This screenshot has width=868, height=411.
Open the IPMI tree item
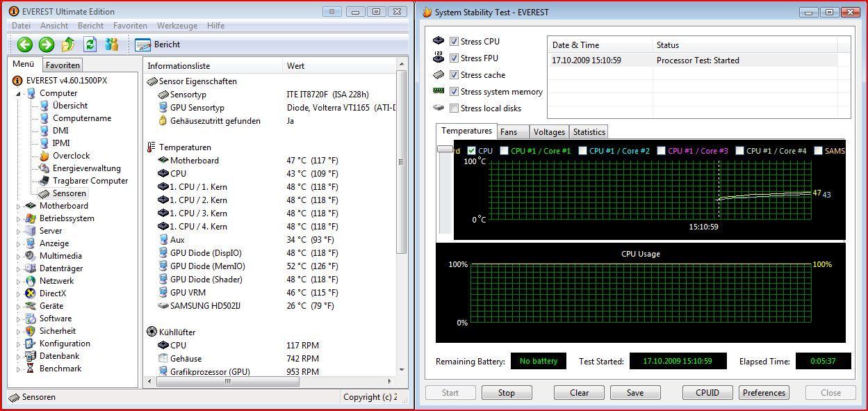pos(61,143)
